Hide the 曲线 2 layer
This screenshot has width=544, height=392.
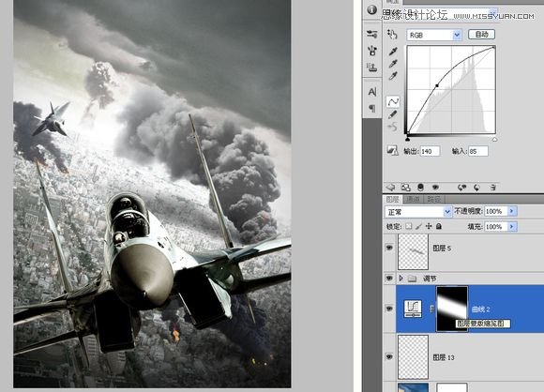click(x=389, y=309)
